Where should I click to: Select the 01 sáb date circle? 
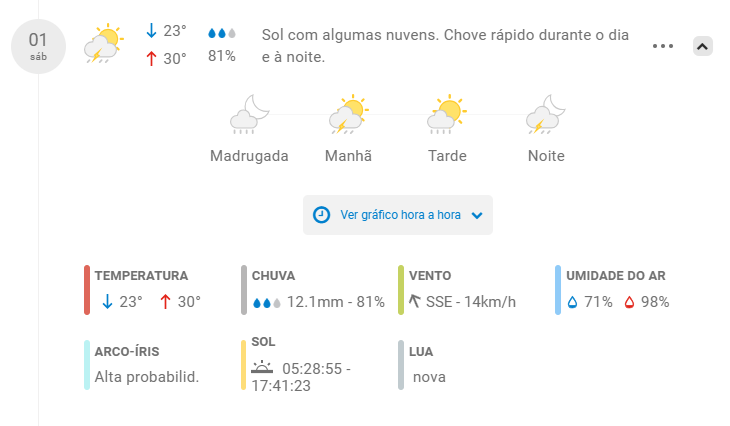tap(38, 47)
